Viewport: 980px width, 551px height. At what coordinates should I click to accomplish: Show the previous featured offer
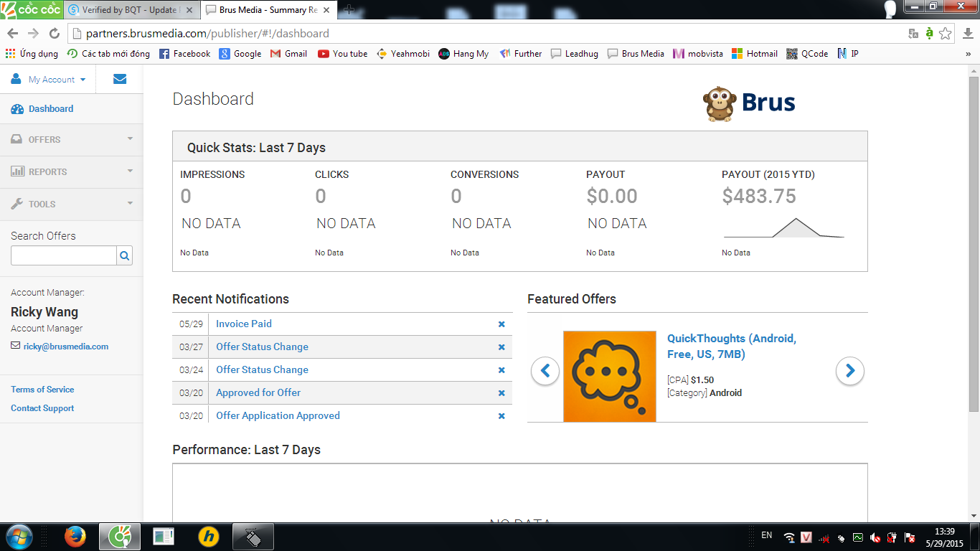click(x=545, y=371)
